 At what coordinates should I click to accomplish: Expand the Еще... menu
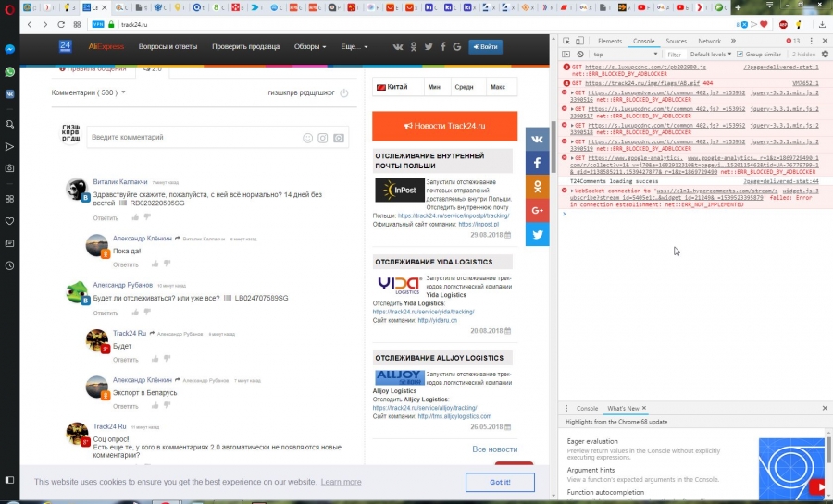[354, 46]
